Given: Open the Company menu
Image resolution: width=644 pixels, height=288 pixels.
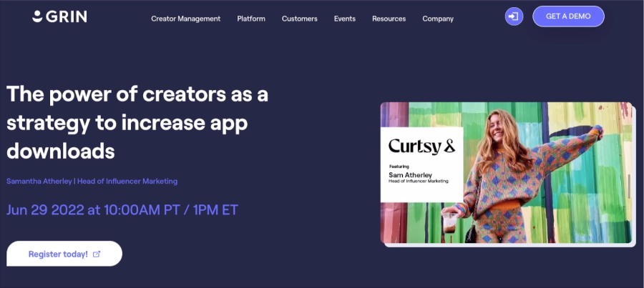Looking at the screenshot, I should coord(438,19).
